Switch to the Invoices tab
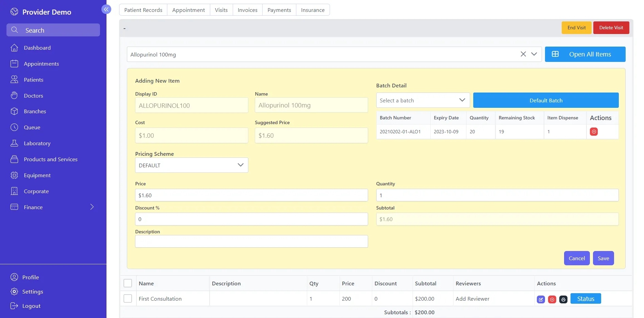Viewport: 644px width, 318px height. (247, 10)
